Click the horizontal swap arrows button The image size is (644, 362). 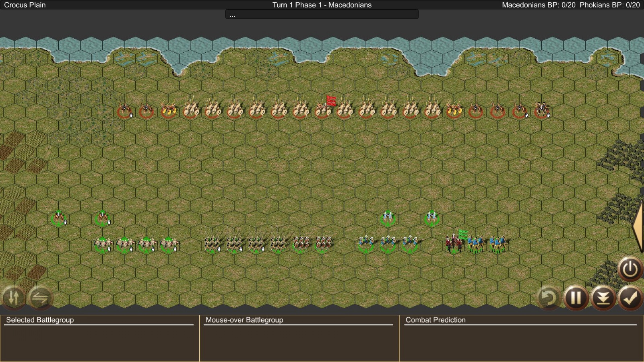click(40, 298)
